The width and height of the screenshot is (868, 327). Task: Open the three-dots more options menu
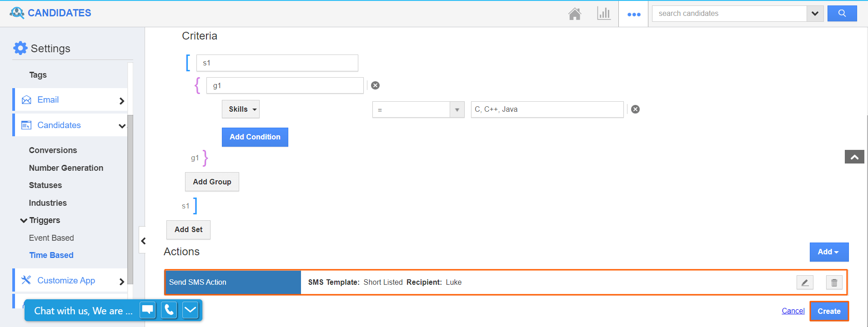coord(634,14)
